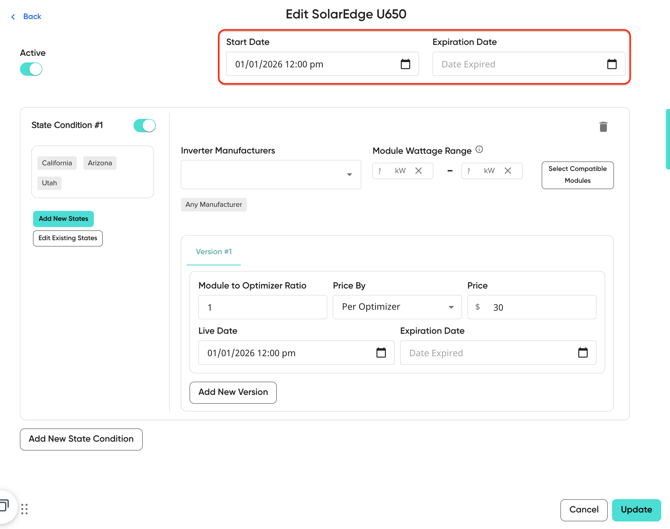Click Version #1 Date Expired input field
The width and height of the screenshot is (670, 529).
click(x=498, y=353)
